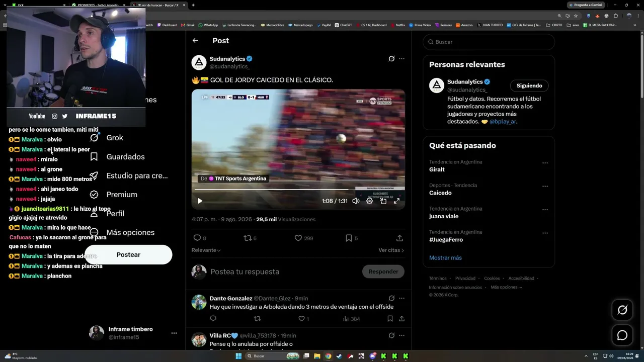Open video settings gear in the player
The image size is (644, 362).
pyautogui.click(x=369, y=201)
